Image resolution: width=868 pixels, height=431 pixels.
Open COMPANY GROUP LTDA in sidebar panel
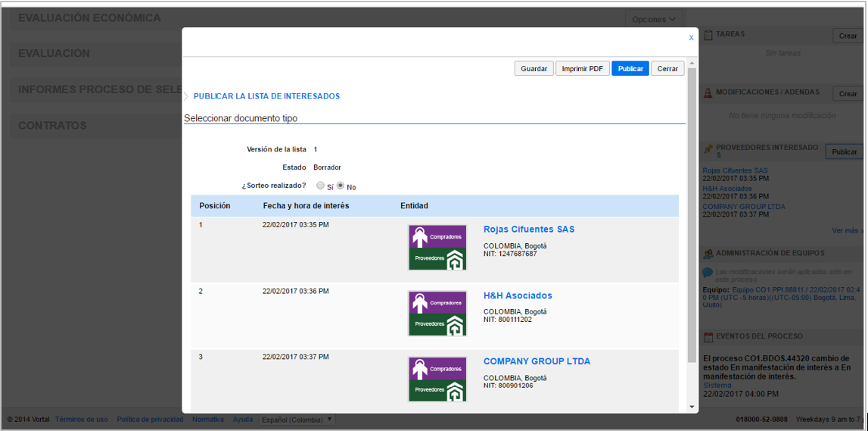743,207
